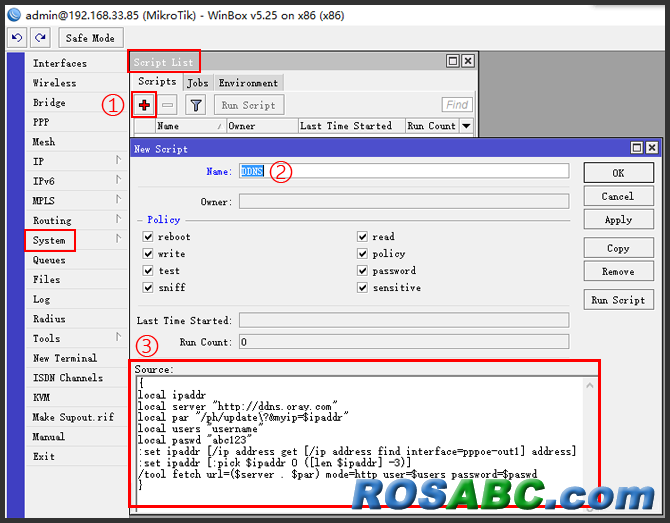Image resolution: width=670 pixels, height=523 pixels.
Task: Open Interfaces in the sidebar menu
Action: point(76,63)
